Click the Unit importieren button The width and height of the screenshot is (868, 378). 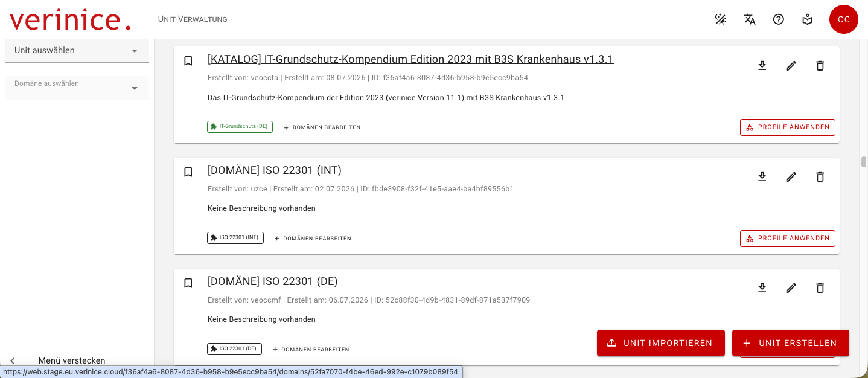coord(661,343)
